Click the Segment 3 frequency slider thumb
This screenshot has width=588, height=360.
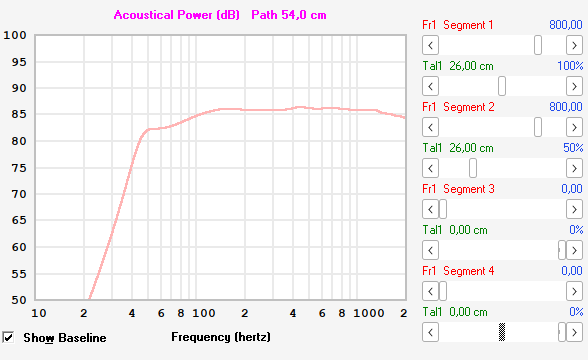pos(443,209)
